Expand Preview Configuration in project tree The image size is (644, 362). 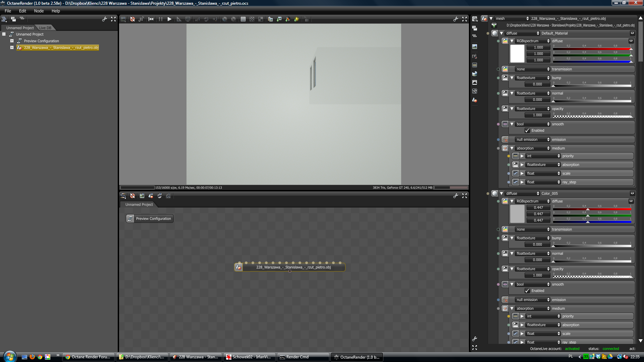point(12,41)
